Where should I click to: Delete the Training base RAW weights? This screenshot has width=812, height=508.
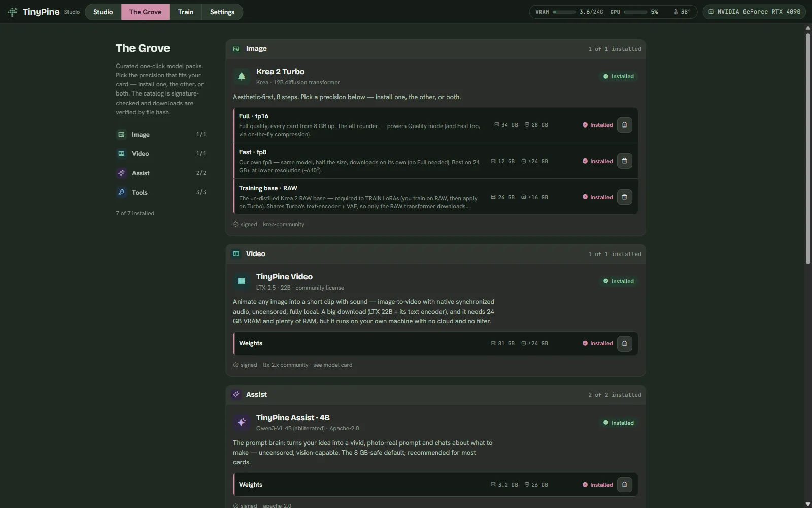point(624,197)
